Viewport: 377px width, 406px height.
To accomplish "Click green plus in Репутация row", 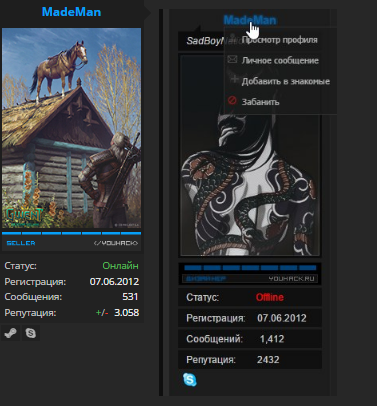I will click(99, 313).
